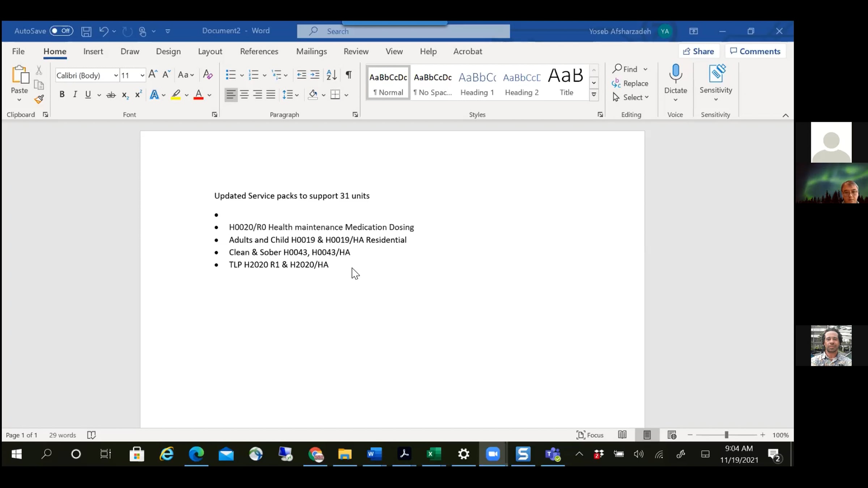Center align the text
The image size is (868, 488).
coord(244,95)
